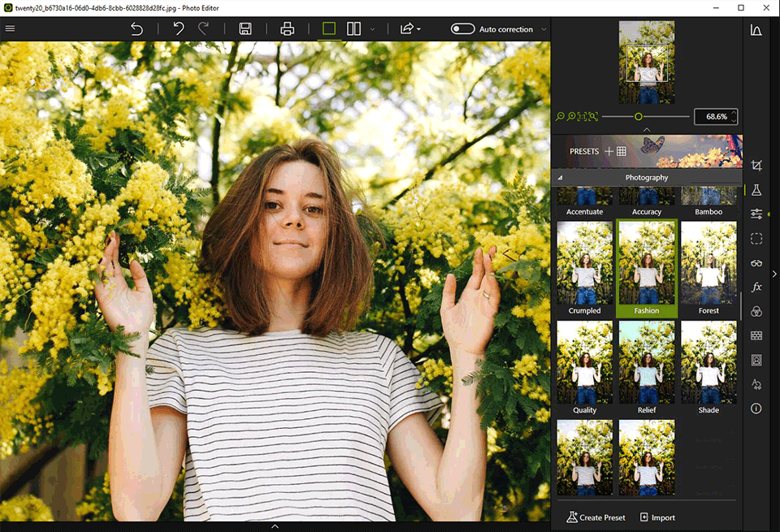Image resolution: width=780 pixels, height=532 pixels.
Task: Click the Create Preset button
Action: (596, 517)
